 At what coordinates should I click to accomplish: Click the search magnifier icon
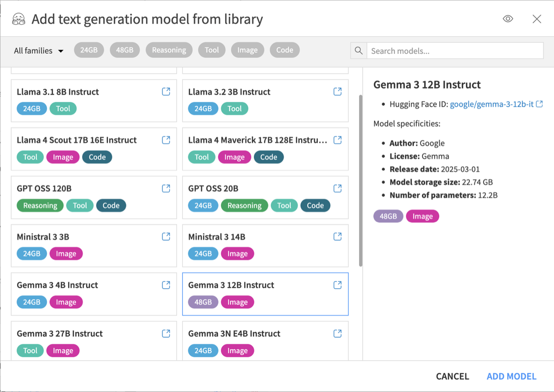[x=359, y=51]
